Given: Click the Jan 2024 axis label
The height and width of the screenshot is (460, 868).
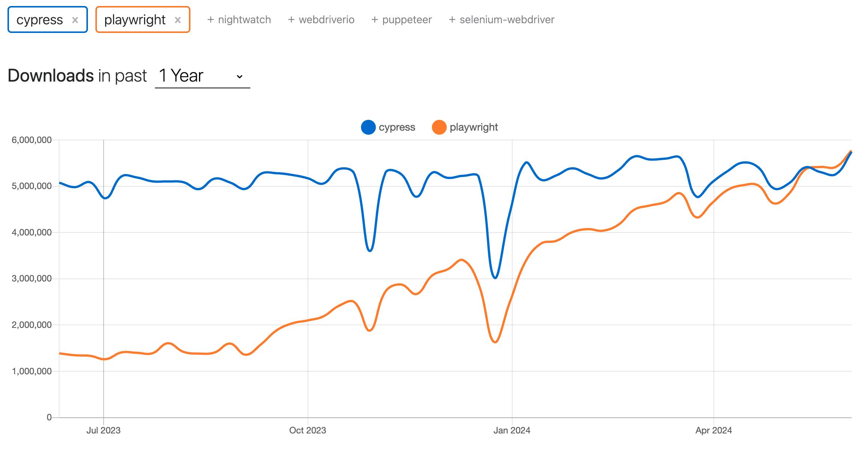Looking at the screenshot, I should pyautogui.click(x=511, y=430).
